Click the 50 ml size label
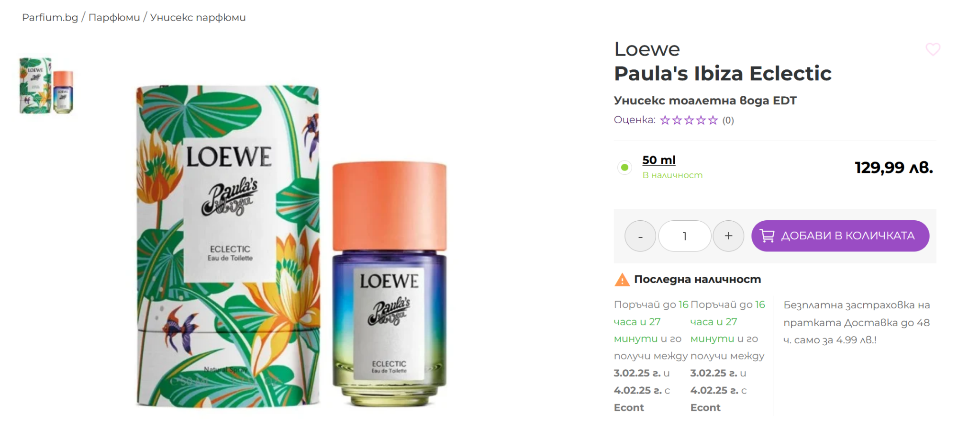This screenshot has height=441, width=980. [659, 160]
